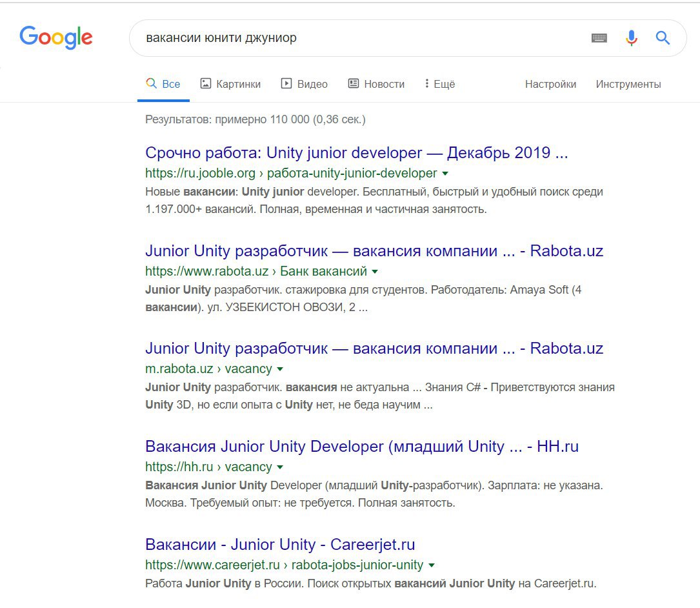Expand dropdown arrow next to careerjet.ru URL
Viewport: 700px width, 608px height.
point(431,565)
